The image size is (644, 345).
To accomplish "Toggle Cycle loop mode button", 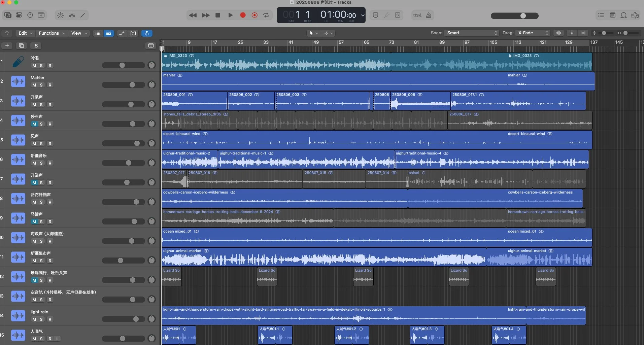I will click(266, 15).
